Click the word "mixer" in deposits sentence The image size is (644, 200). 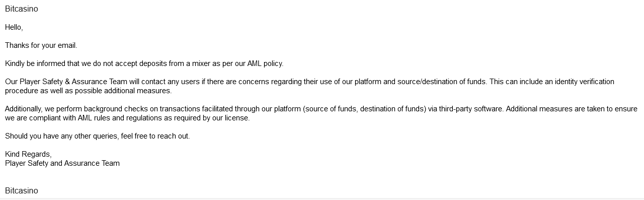[x=202, y=63]
